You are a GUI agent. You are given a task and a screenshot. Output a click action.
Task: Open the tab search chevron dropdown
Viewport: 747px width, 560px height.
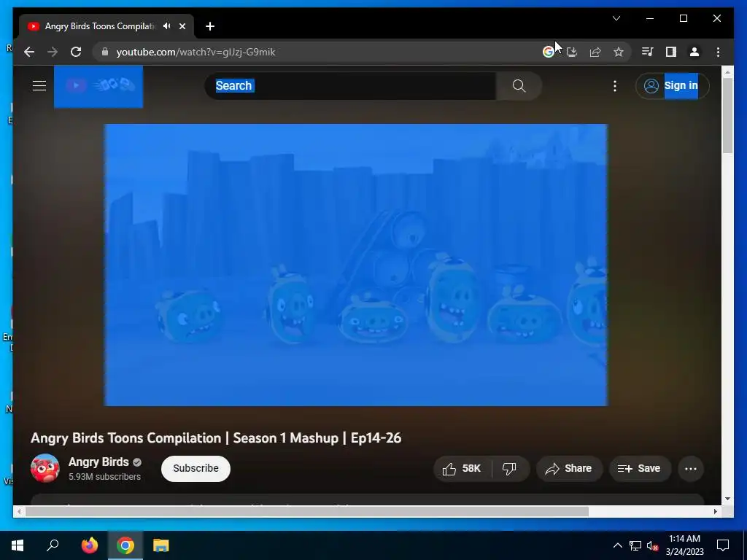[x=616, y=18]
